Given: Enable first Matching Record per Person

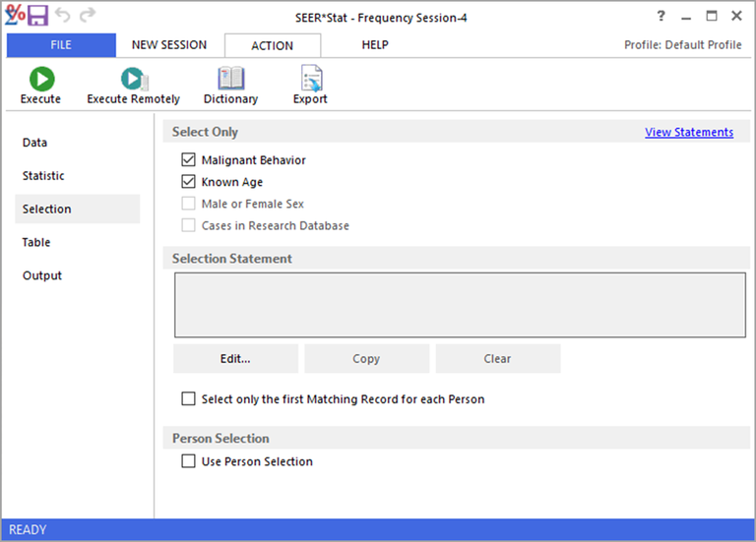Looking at the screenshot, I should (x=189, y=399).
